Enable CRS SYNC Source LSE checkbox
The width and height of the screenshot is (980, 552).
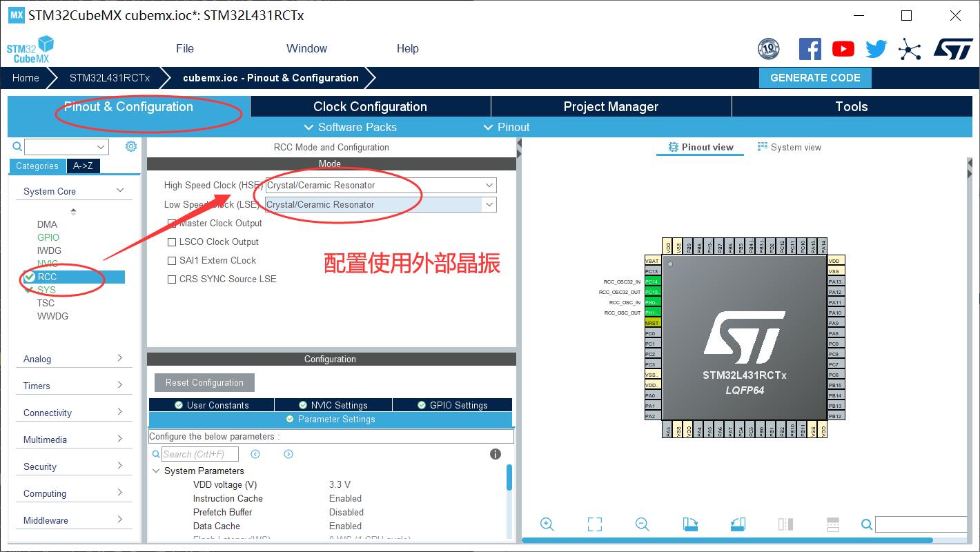point(173,279)
